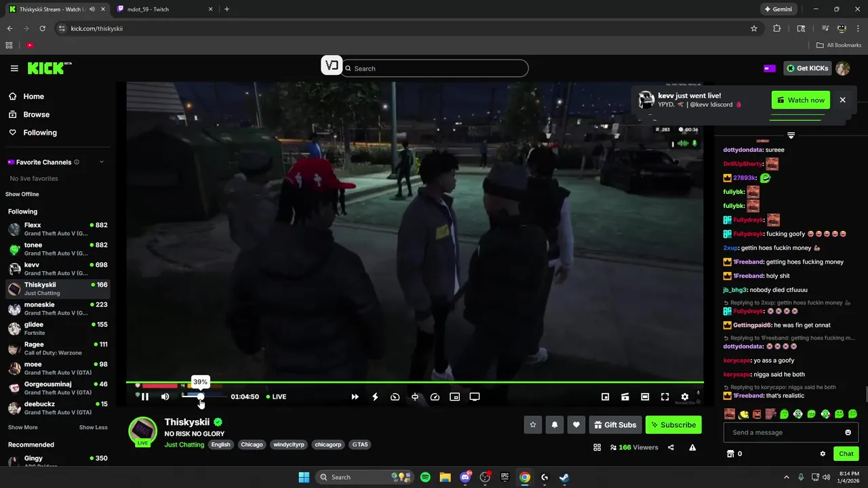
Task: Go to Home in the sidebar
Action: pos(26,96)
